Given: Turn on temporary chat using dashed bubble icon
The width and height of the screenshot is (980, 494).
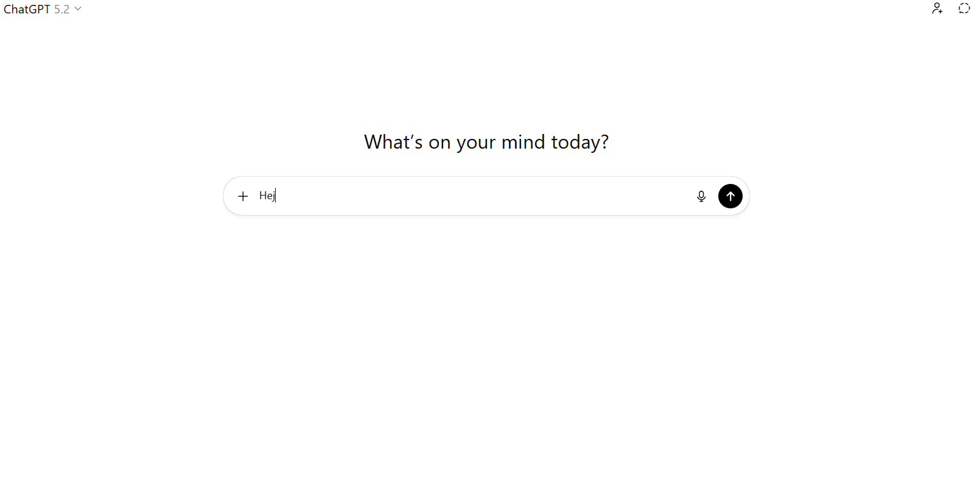Looking at the screenshot, I should 964,9.
